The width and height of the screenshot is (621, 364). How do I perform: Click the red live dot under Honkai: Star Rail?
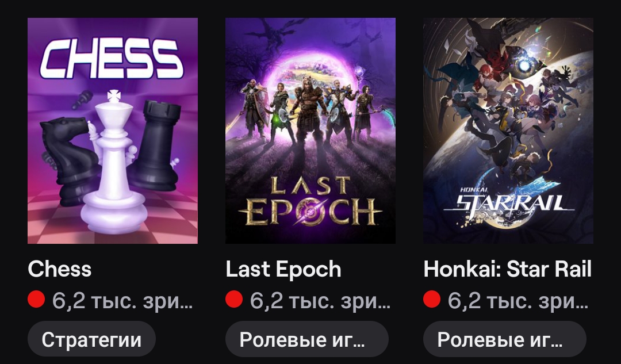(x=432, y=299)
